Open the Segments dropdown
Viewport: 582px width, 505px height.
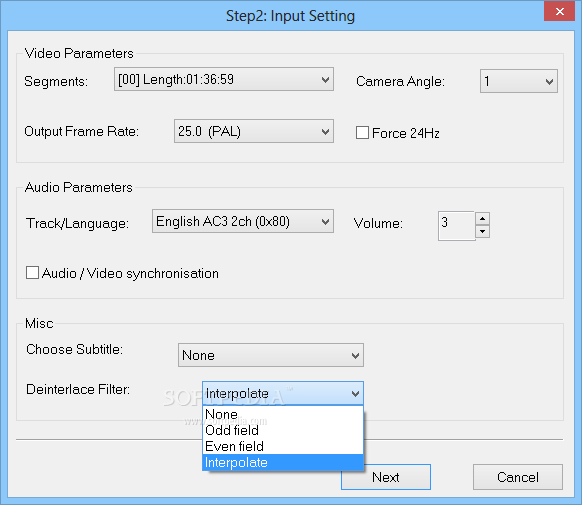tap(224, 79)
